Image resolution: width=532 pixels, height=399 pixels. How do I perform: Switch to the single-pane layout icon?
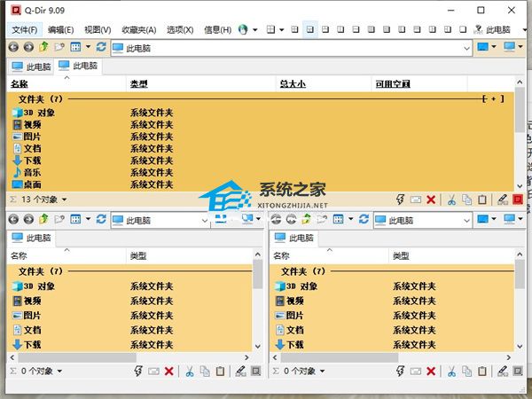pos(463,29)
